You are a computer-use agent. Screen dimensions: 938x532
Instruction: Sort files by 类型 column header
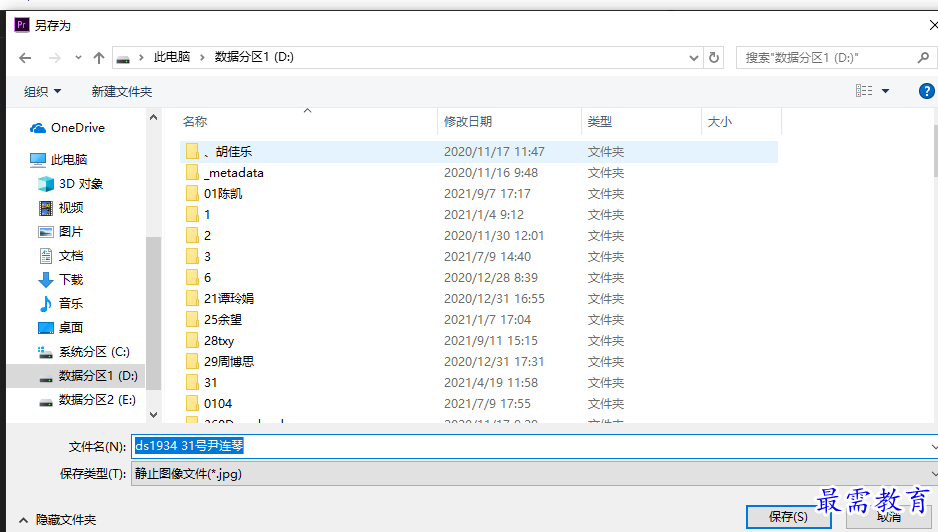click(x=599, y=121)
